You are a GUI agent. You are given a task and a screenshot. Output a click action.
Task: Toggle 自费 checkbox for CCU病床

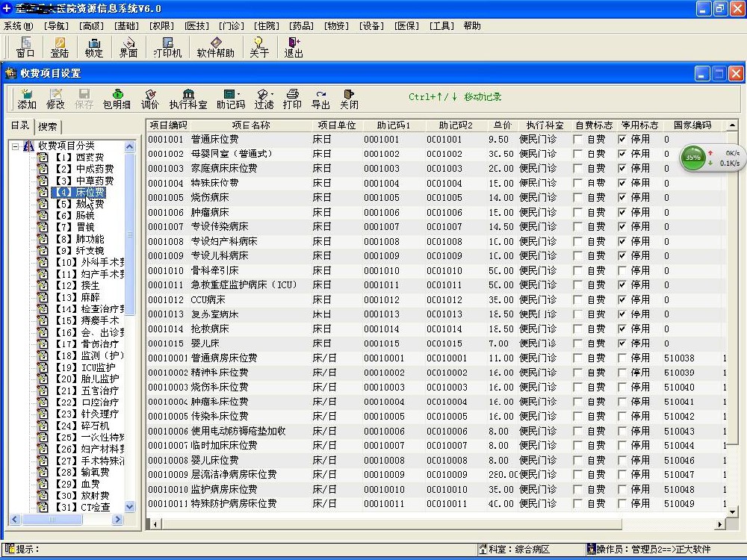point(577,299)
